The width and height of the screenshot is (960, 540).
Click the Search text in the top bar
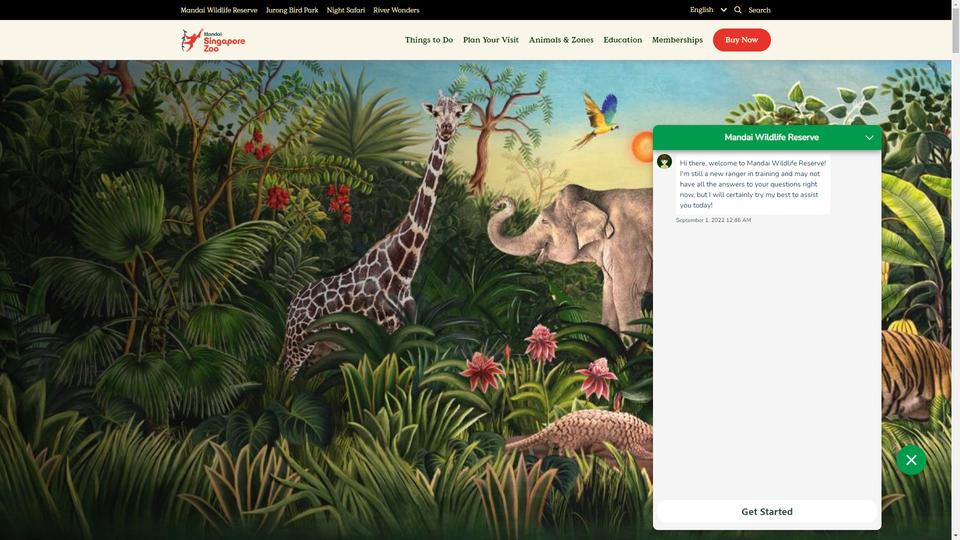(759, 10)
